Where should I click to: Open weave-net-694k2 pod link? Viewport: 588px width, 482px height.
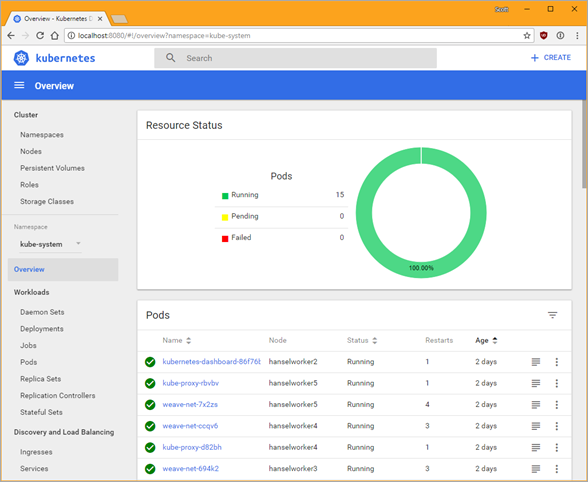point(190,469)
